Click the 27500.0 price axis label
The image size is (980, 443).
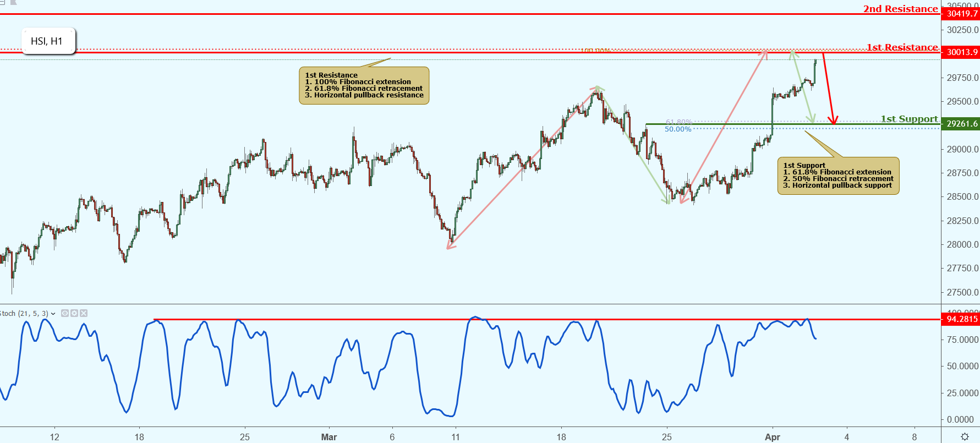962,292
